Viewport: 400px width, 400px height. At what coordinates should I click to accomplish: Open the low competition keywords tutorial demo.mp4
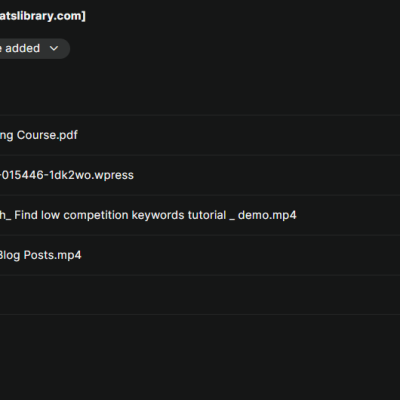[148, 215]
